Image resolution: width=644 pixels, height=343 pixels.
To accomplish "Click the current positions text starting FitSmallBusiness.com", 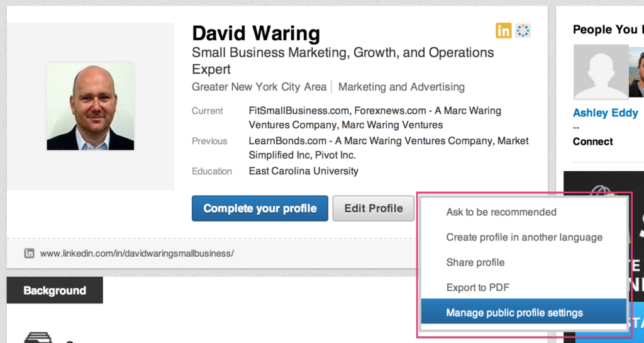I will tap(375, 118).
